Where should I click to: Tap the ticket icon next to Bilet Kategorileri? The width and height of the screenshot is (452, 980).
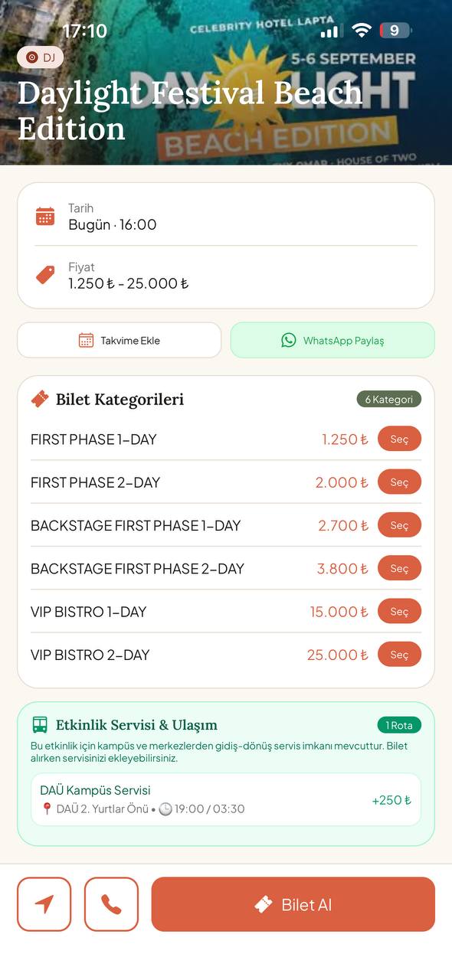click(x=40, y=399)
